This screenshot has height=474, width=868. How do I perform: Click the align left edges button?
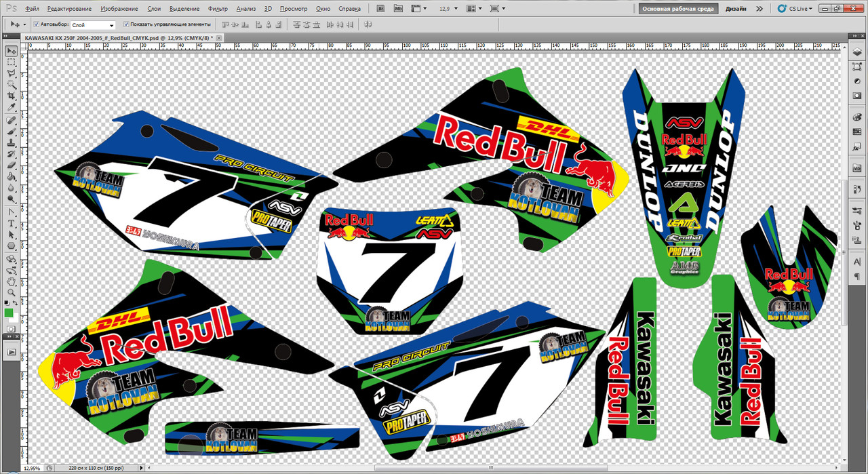[x=258, y=24]
